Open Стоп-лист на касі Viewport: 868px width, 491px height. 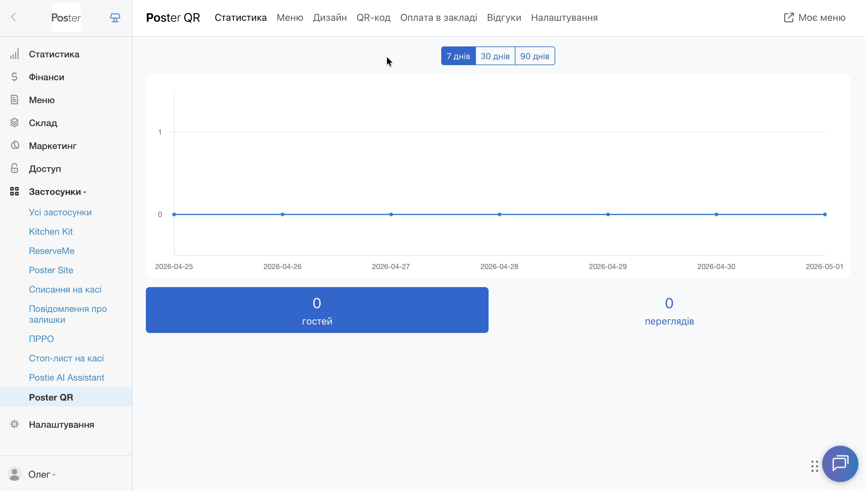(66, 358)
